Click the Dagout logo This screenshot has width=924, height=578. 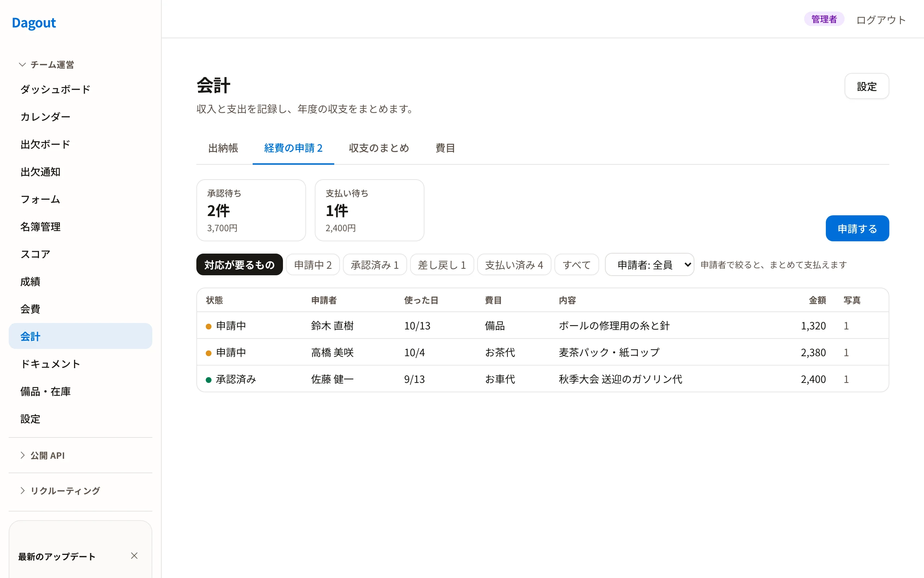click(34, 23)
